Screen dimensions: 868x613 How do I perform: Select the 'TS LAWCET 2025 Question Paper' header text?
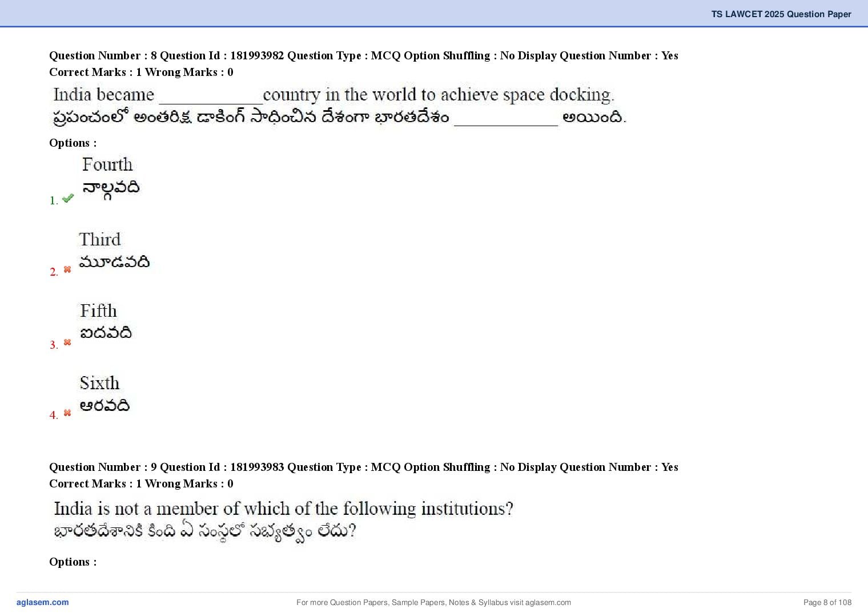point(781,14)
